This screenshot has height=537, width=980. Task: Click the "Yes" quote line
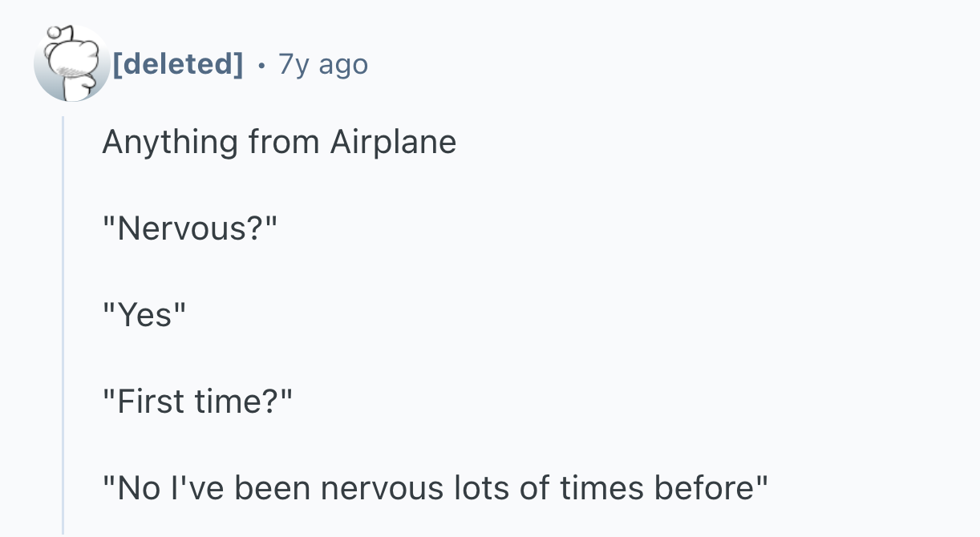click(144, 316)
